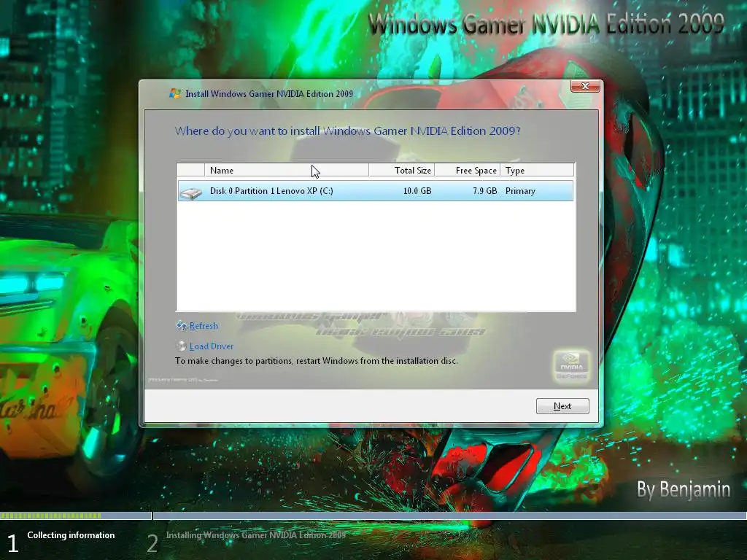Viewport: 747px width, 560px height.
Task: Click the Refresh arrows icon
Action: click(181, 326)
